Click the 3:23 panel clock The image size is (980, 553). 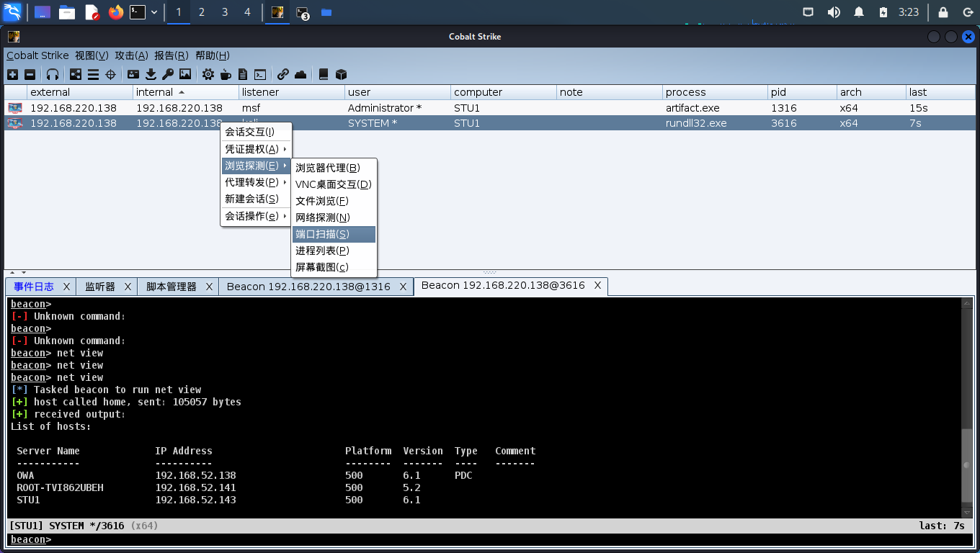tap(909, 12)
